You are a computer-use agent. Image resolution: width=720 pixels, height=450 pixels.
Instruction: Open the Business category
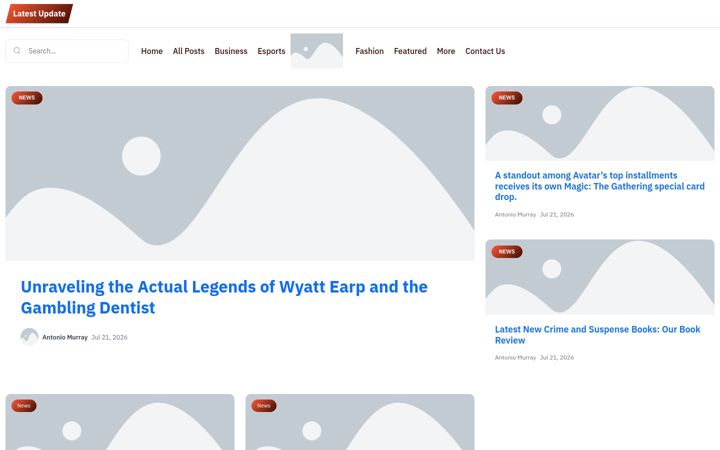(x=231, y=51)
